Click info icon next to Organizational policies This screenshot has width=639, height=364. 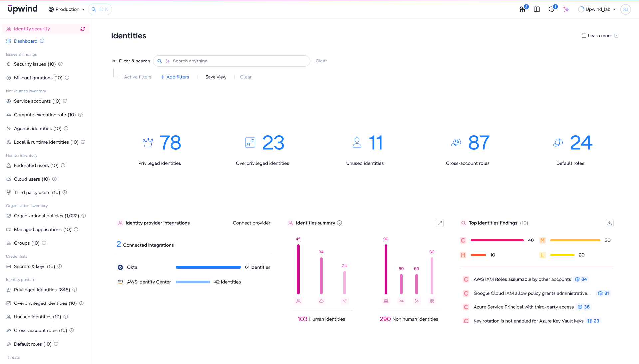click(84, 216)
